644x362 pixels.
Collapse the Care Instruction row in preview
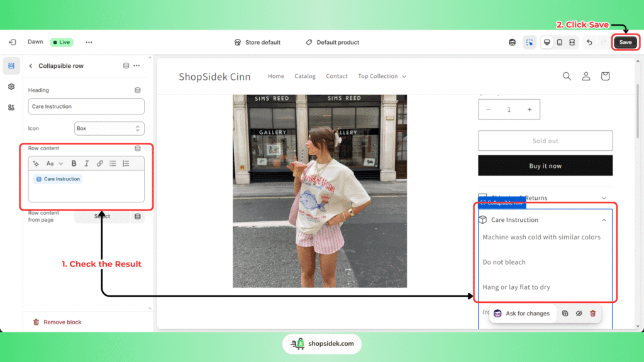pos(604,220)
